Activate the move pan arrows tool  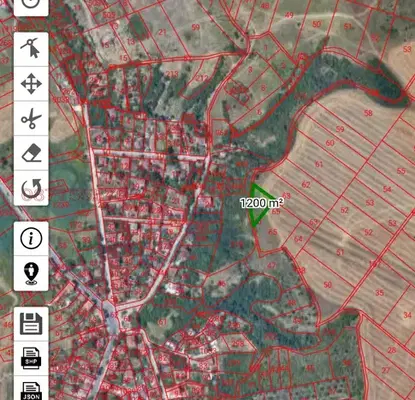[x=31, y=84]
